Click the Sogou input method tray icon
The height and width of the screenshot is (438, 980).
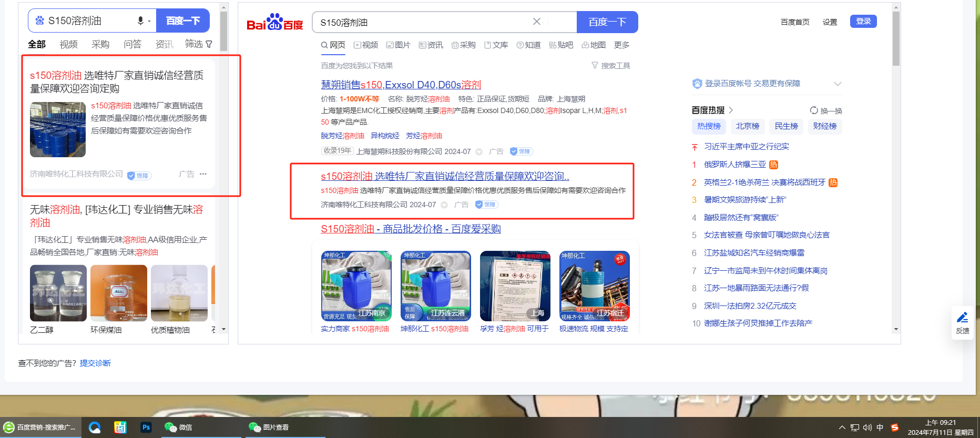[x=894, y=427]
